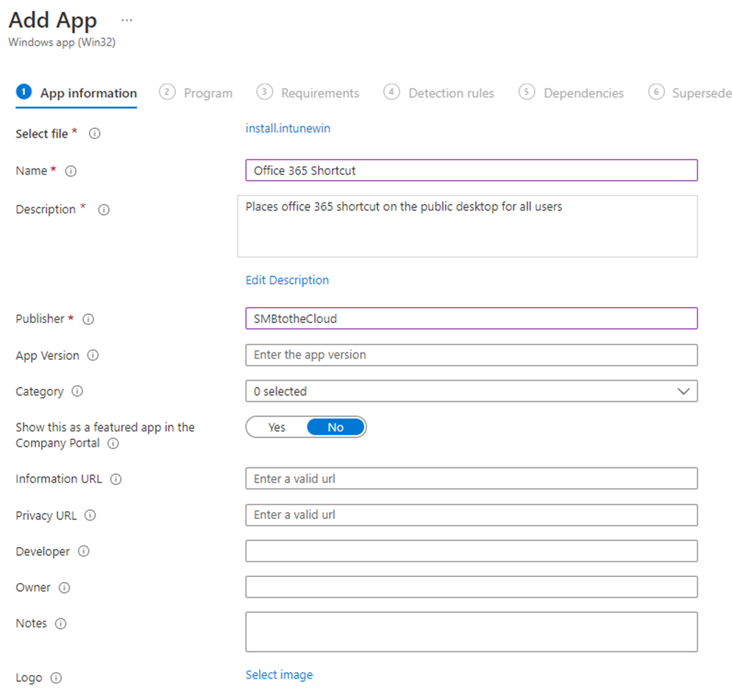
Task: Click the install.intunewin file link
Action: click(x=288, y=129)
